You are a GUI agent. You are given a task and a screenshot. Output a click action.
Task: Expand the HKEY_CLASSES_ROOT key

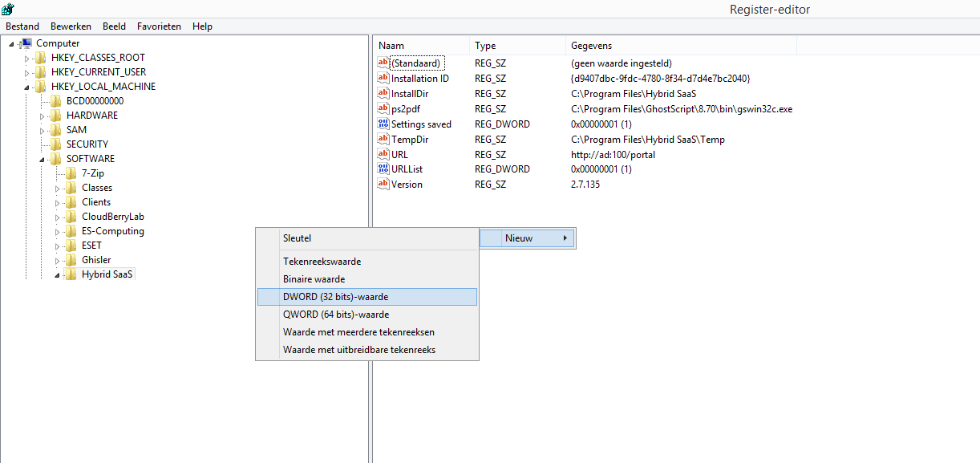(26, 58)
